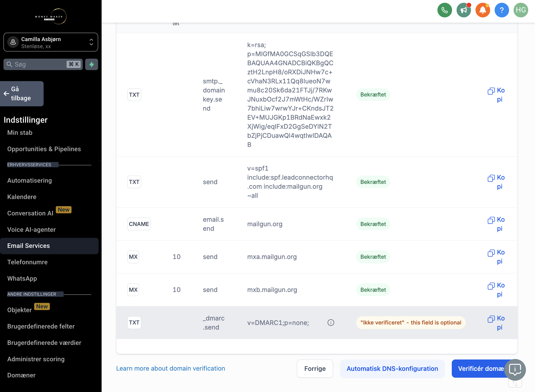Open Min stab settings
The image size is (535, 392).
click(x=20, y=133)
